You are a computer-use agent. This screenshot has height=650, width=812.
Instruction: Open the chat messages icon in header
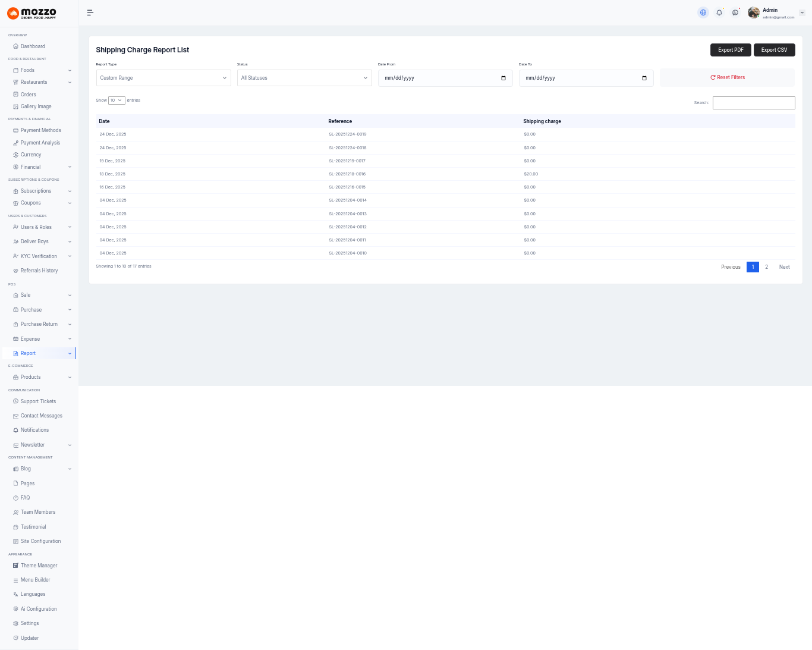pyautogui.click(x=735, y=12)
